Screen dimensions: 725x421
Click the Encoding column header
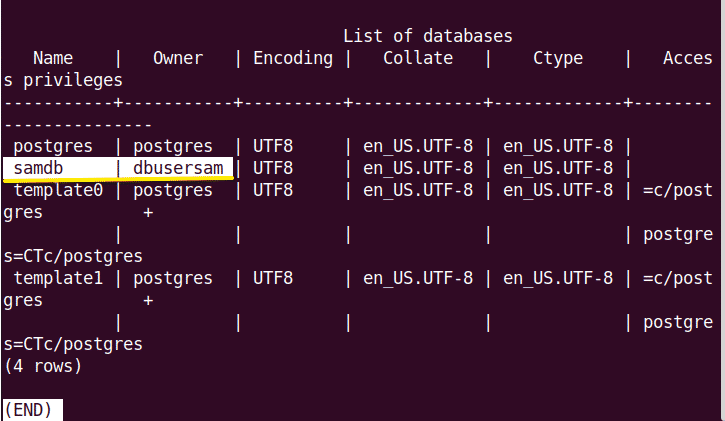(x=292, y=58)
